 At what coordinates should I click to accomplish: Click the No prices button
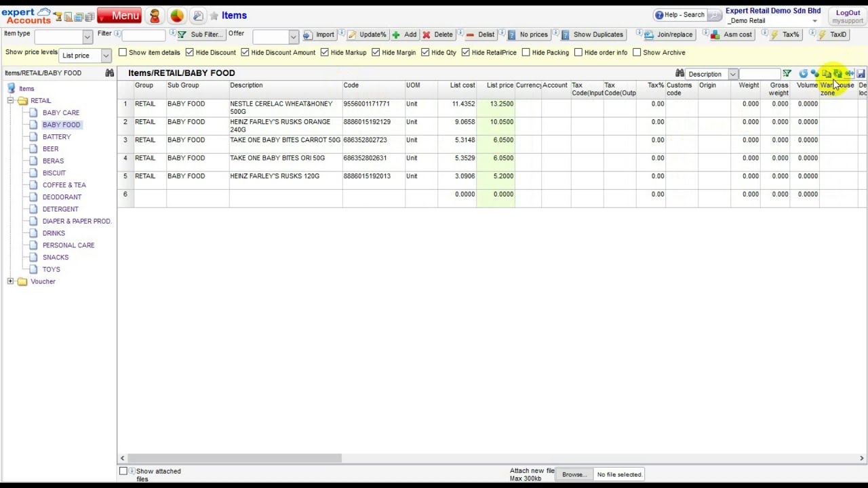528,35
